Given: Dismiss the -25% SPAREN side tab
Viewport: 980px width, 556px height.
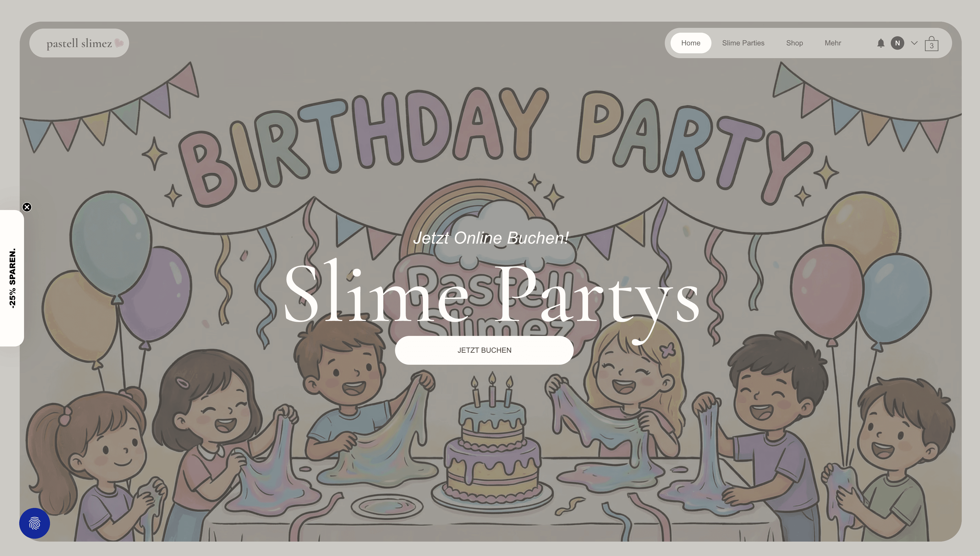Looking at the screenshot, I should [27, 207].
